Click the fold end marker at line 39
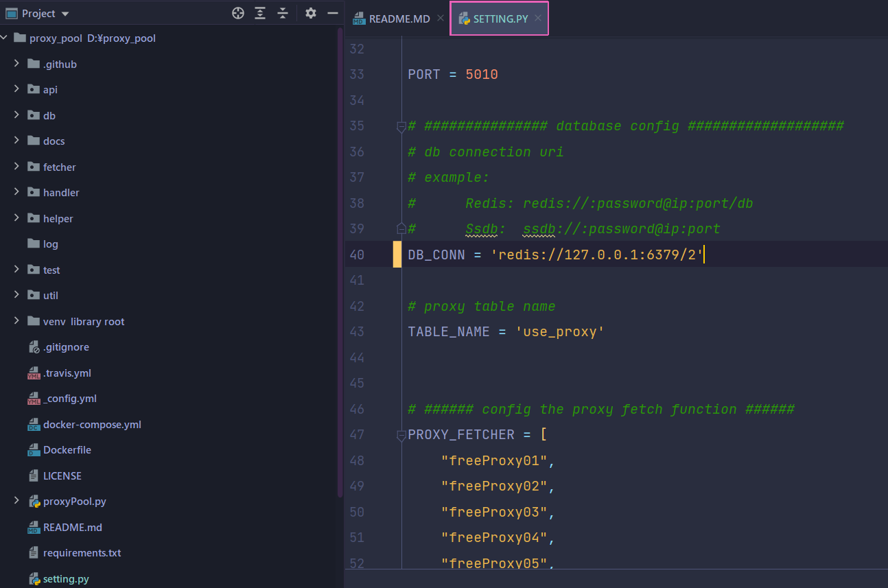Viewport: 888px width, 588px height. (x=401, y=228)
